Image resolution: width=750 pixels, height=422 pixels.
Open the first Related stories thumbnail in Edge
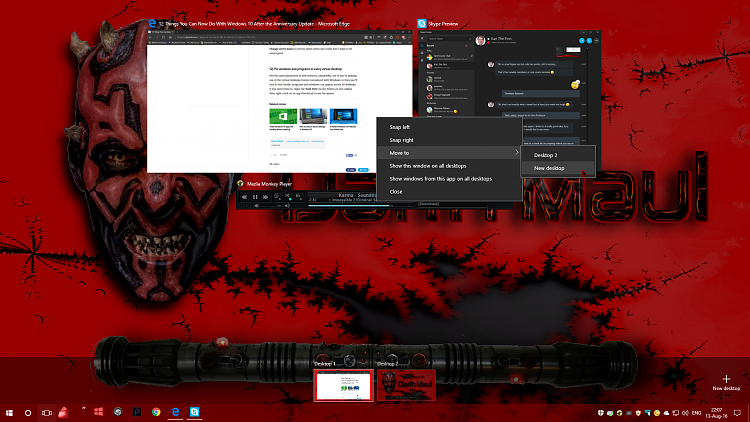(x=283, y=116)
